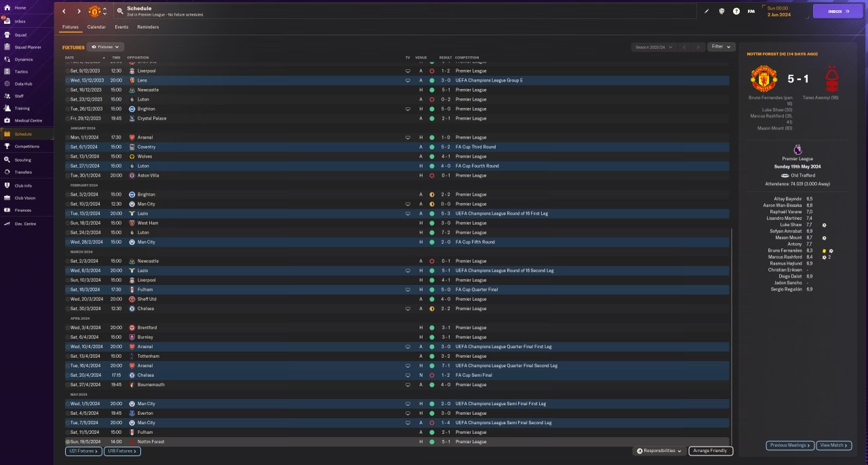Select the Fixtures tab
The width and height of the screenshot is (868, 465).
[71, 27]
